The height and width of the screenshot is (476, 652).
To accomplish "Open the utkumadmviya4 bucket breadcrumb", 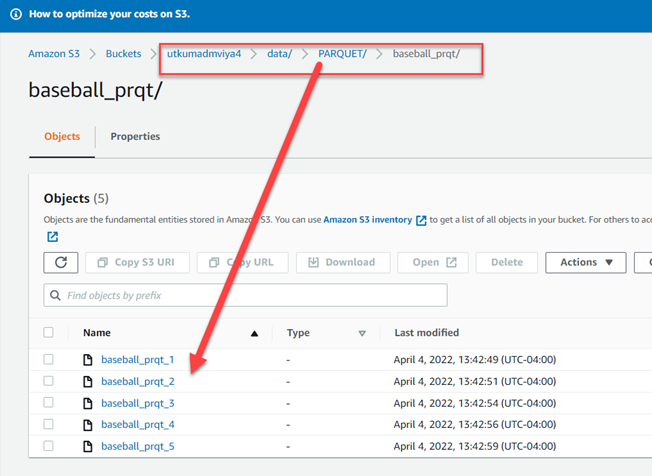I will (204, 54).
